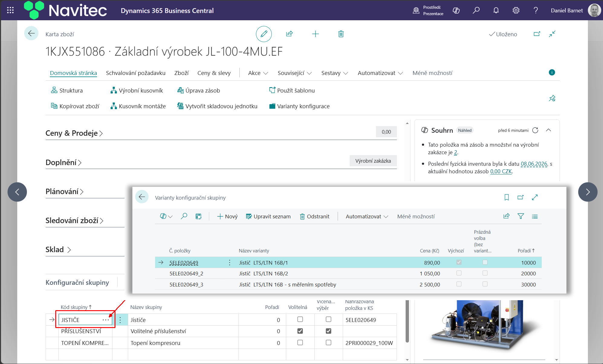
Task: Show the info icon details
Action: click(x=552, y=72)
